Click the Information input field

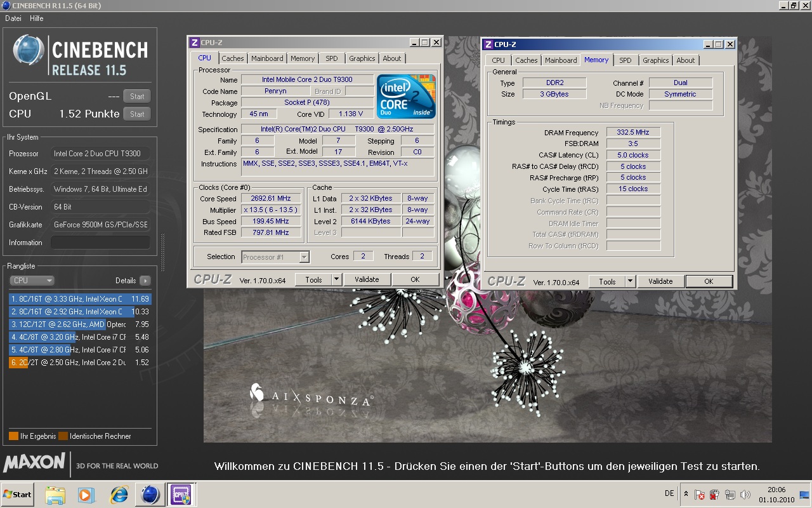point(100,243)
